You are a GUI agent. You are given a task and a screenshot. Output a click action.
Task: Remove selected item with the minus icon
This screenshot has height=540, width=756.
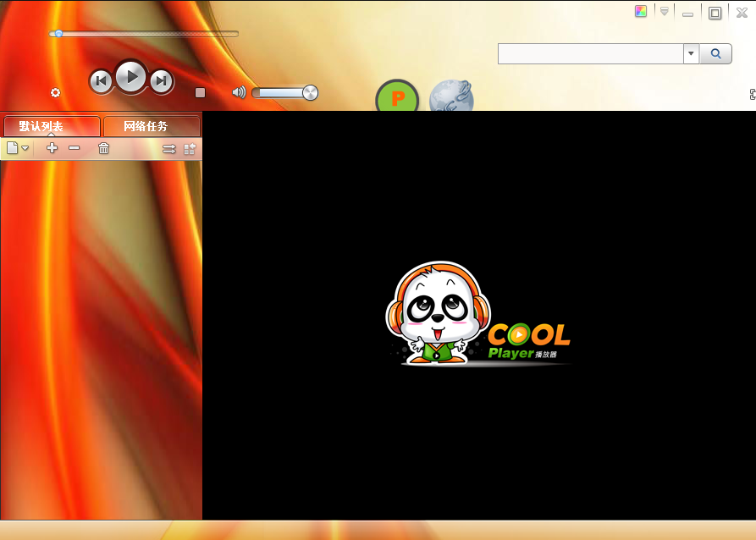click(74, 148)
